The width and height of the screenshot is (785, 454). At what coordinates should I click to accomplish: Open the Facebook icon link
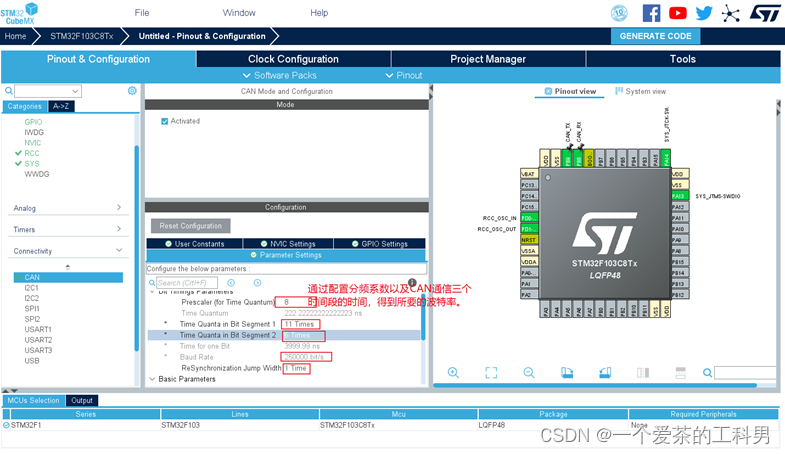651,13
